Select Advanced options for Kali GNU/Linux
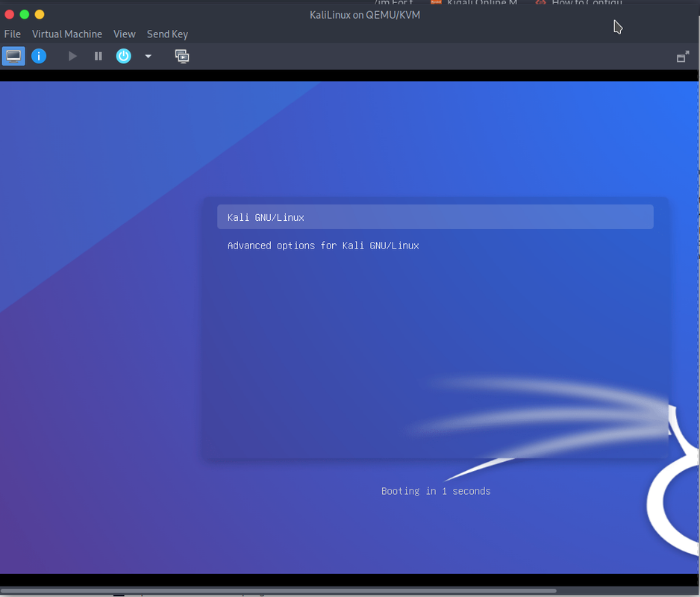The width and height of the screenshot is (700, 597). pos(323,246)
